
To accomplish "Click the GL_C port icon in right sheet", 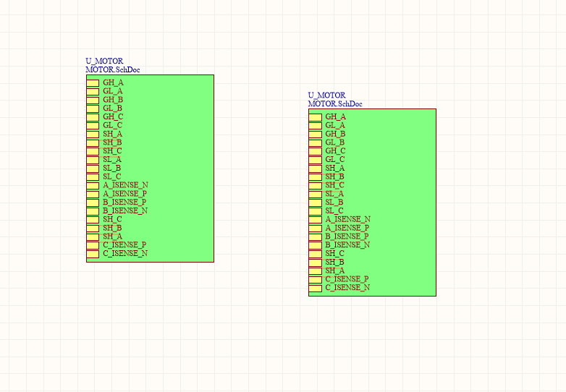I will pos(315,160).
